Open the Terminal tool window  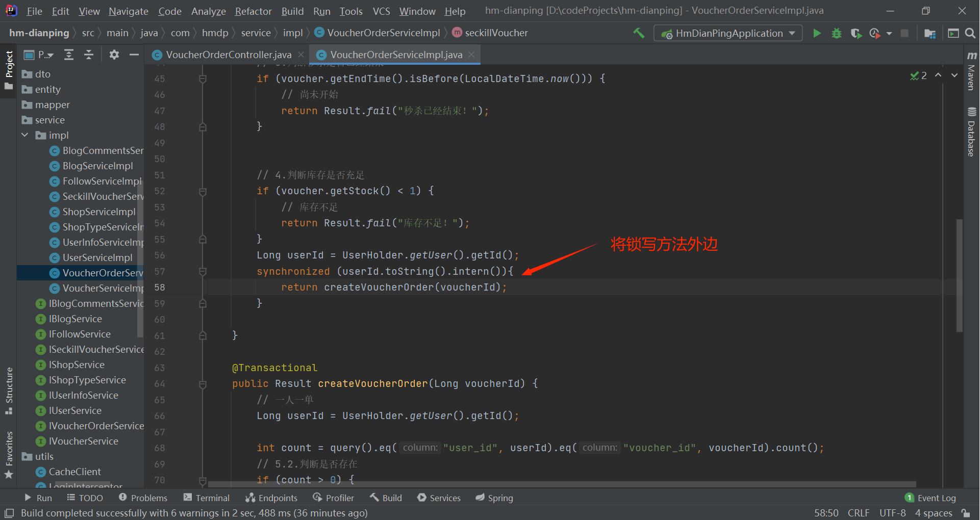click(x=207, y=498)
